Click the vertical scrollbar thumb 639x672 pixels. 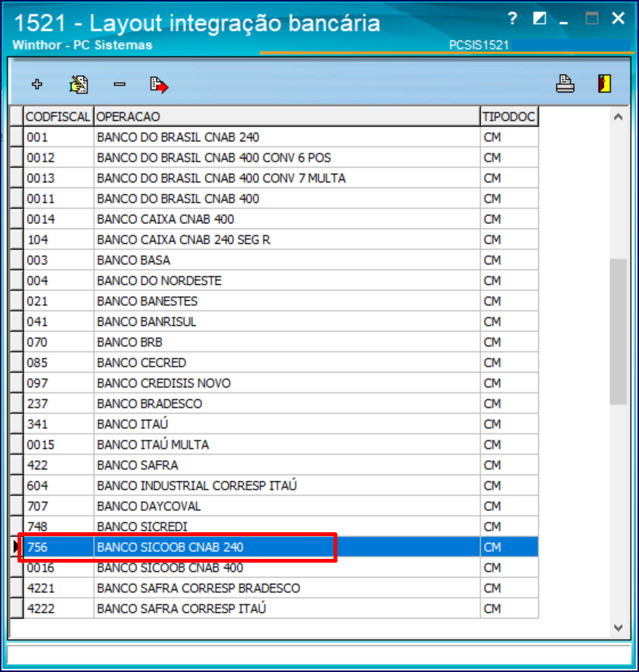coord(618,331)
